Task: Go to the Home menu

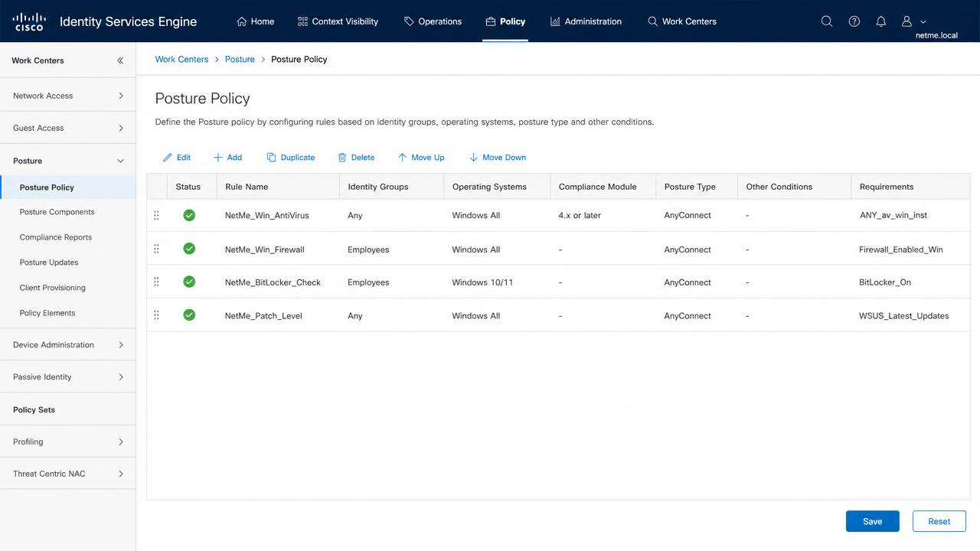Action: (x=256, y=21)
